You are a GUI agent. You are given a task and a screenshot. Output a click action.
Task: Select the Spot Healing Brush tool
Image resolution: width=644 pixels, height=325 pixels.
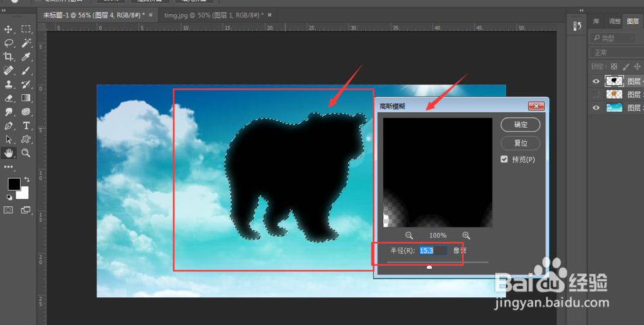click(x=8, y=71)
